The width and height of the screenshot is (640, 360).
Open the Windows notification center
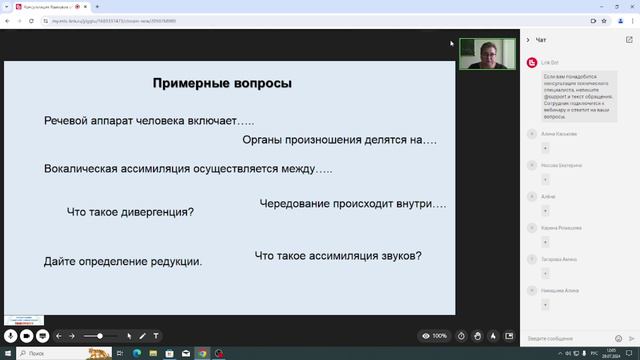click(629, 353)
